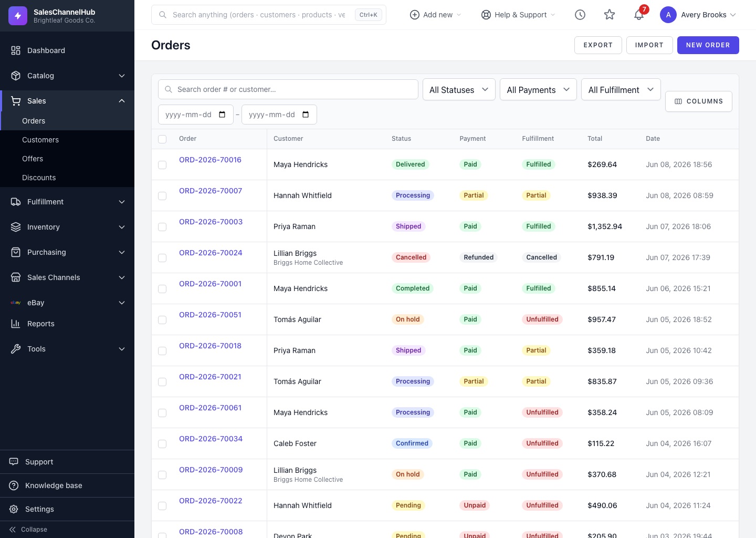756x538 pixels.
Task: Click the Avery Brooks avatar circle
Action: click(x=668, y=15)
